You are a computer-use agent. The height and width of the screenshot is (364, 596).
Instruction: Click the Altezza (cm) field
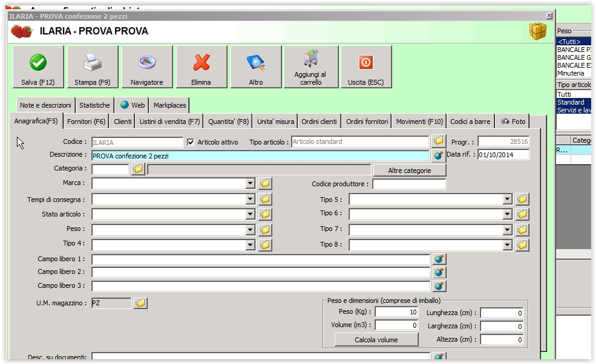(502, 339)
